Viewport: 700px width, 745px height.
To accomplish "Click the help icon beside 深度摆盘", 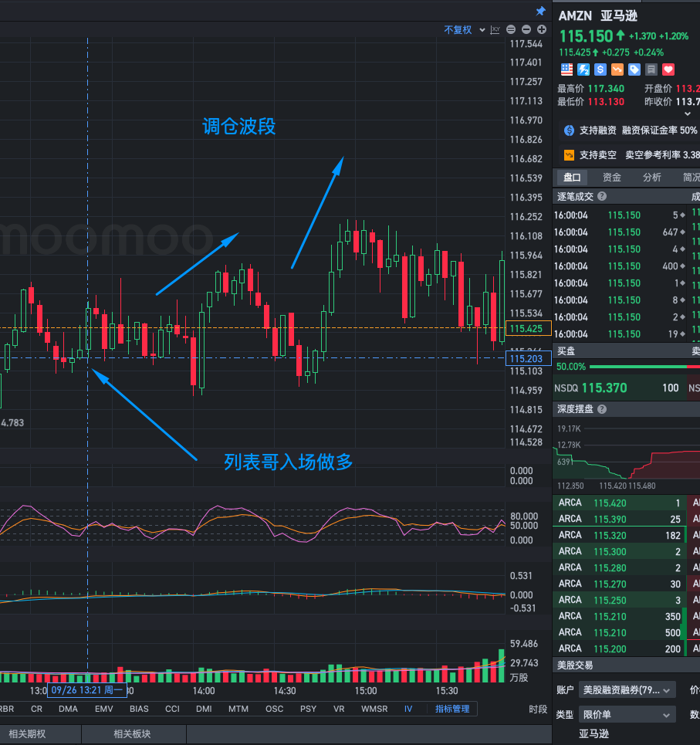I will pos(602,409).
